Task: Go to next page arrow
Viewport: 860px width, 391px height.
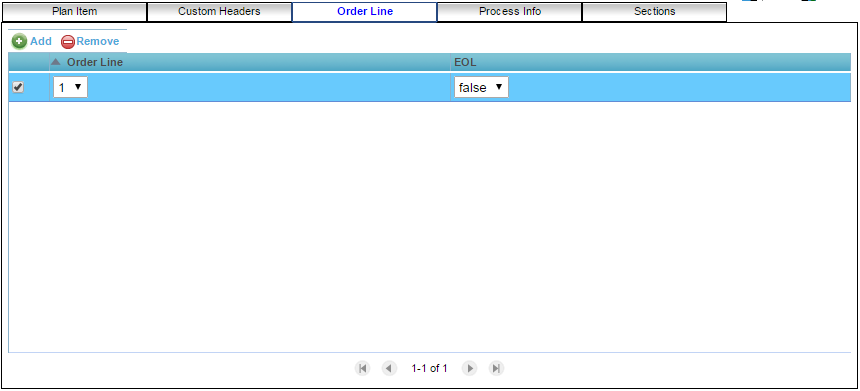Action: (x=469, y=369)
